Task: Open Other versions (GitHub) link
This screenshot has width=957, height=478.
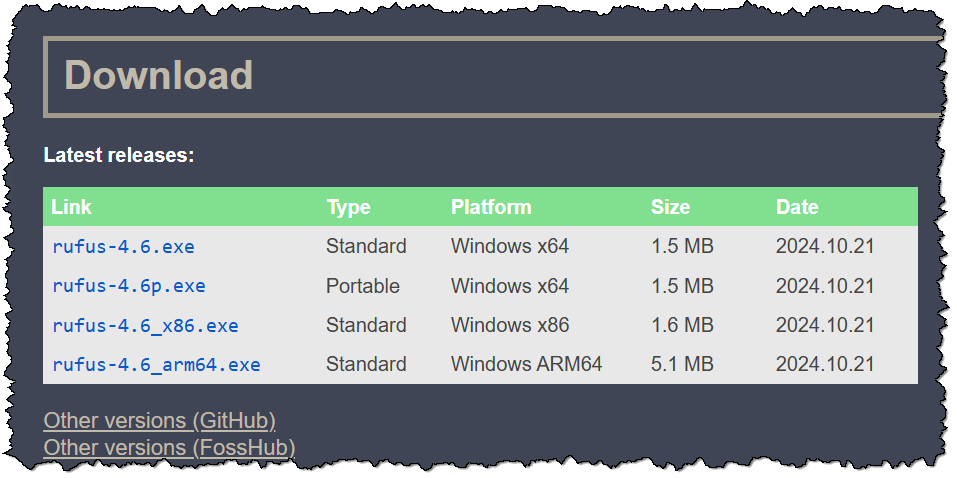Action: click(159, 420)
